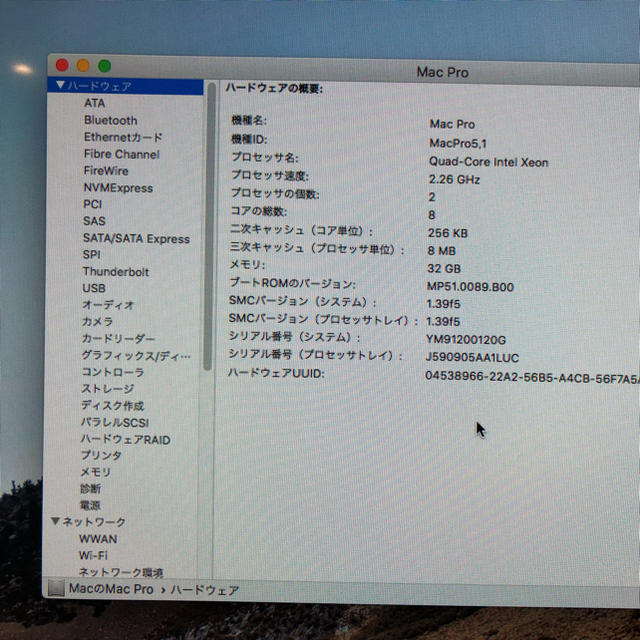The image size is (640, 640).
Task: Click SMCバージョン（システム） label
Action: (x=302, y=302)
